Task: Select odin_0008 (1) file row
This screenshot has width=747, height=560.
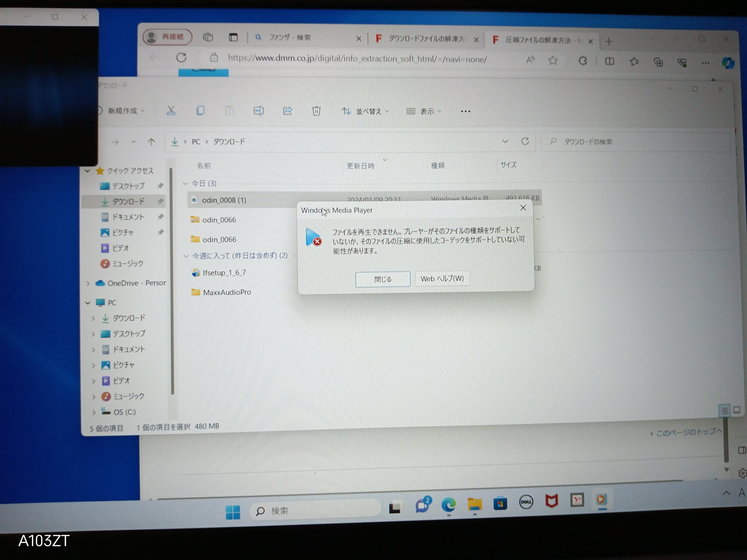Action: coord(365,199)
